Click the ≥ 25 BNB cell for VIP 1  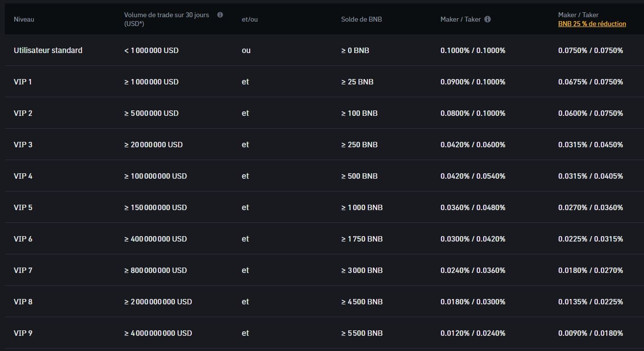coord(357,81)
